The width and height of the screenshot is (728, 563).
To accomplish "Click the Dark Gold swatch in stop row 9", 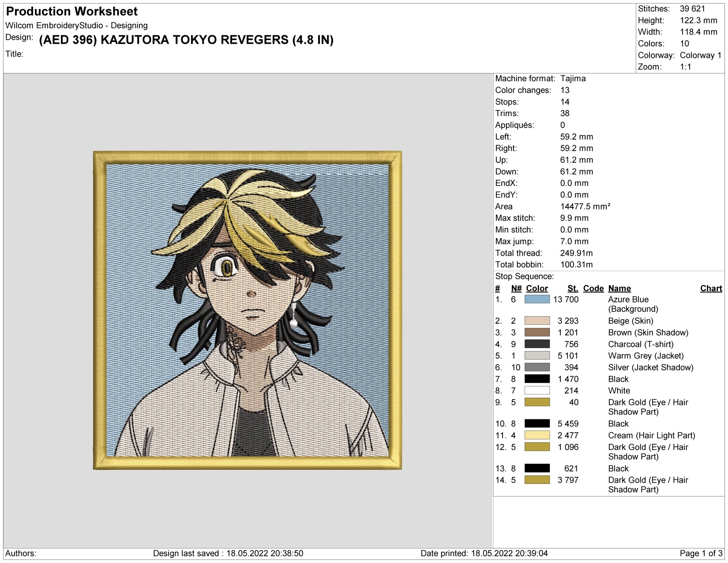I will tap(537, 402).
